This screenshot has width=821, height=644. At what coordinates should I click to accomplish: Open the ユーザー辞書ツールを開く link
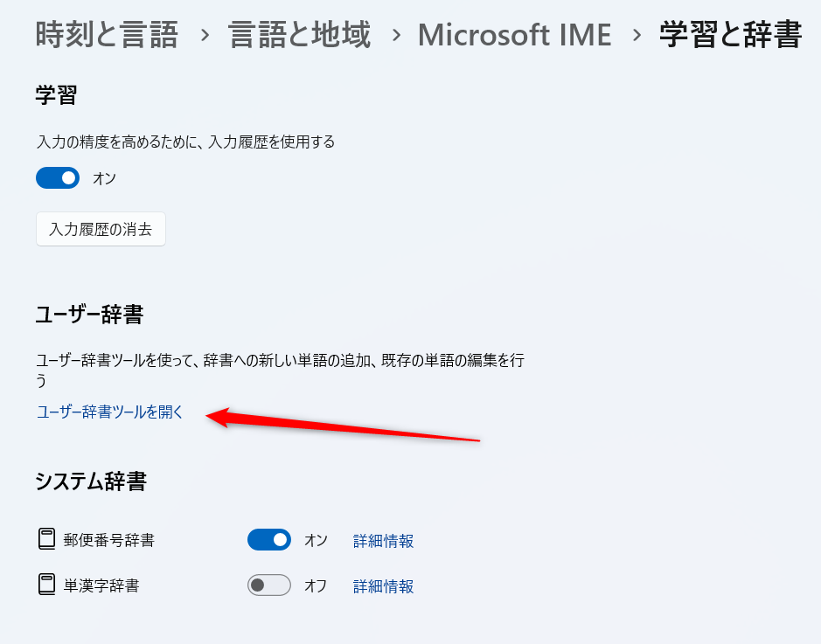click(x=110, y=412)
